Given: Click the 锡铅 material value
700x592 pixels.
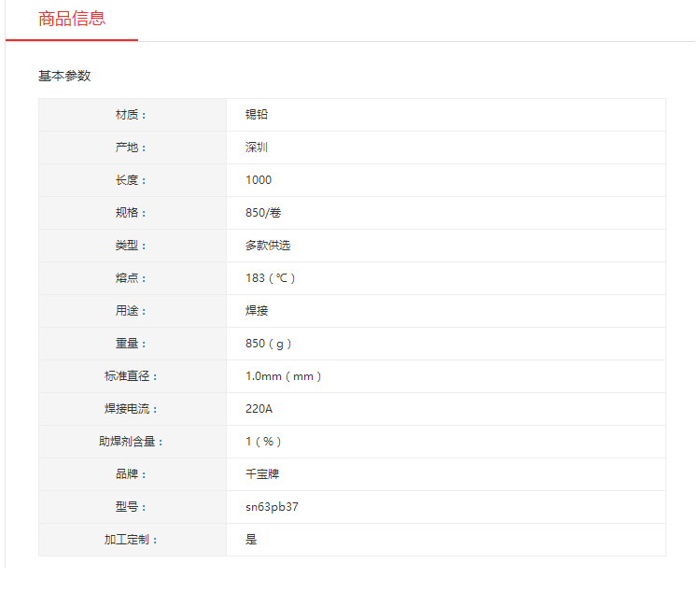Looking at the screenshot, I should pos(257,114).
